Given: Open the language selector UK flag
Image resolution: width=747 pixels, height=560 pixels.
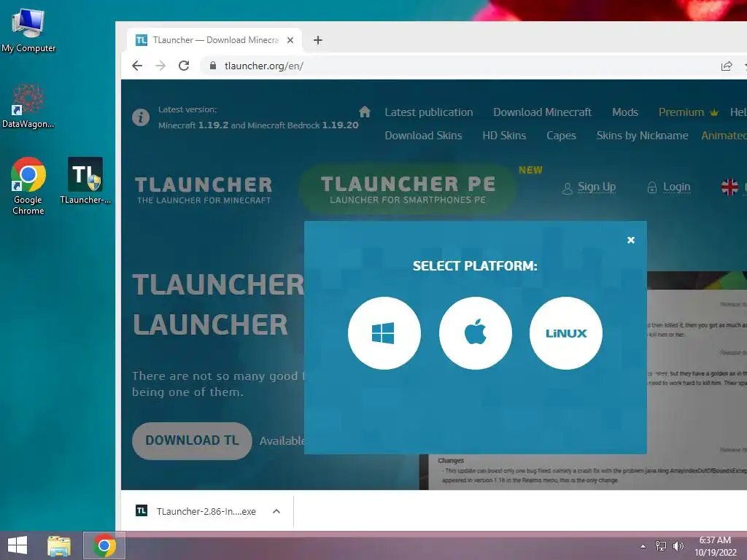Looking at the screenshot, I should [x=729, y=187].
